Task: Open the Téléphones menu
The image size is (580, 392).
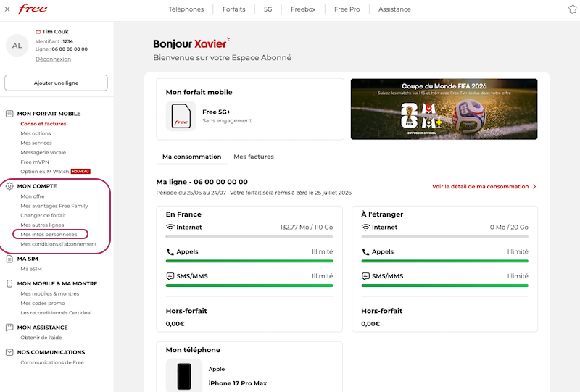Action: click(186, 9)
